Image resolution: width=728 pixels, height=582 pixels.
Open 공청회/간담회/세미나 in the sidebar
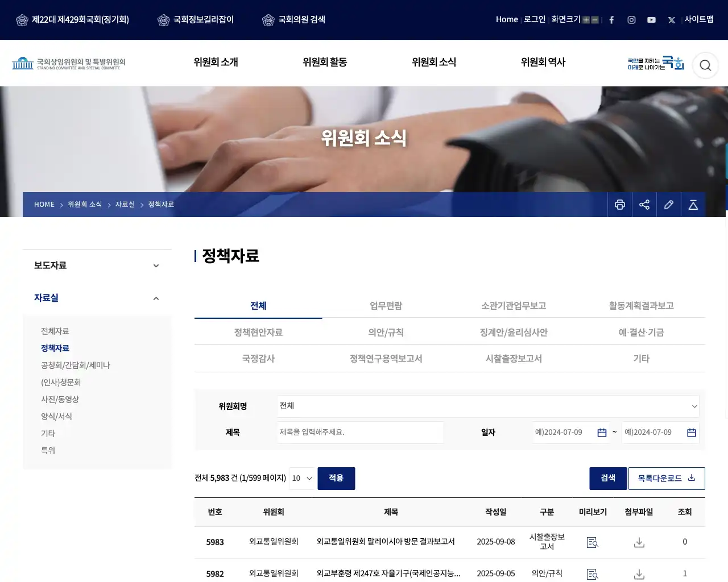point(76,365)
